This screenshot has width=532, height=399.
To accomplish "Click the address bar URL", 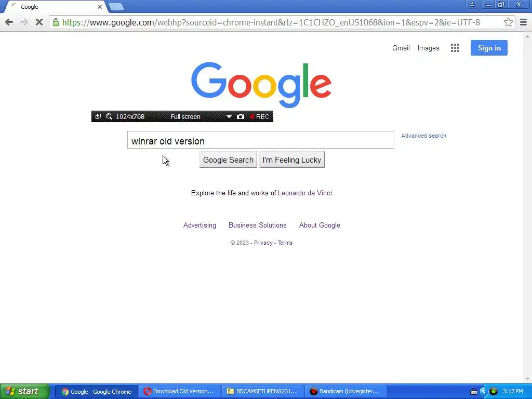I will 271,22.
